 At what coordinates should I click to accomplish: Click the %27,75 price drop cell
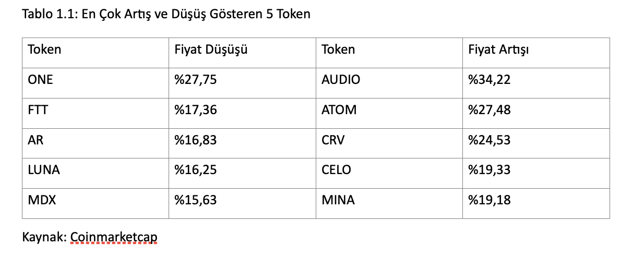(242, 83)
